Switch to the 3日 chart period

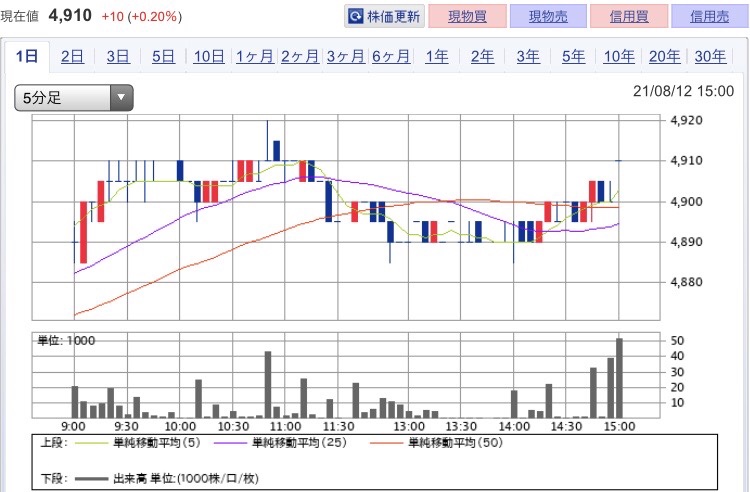[x=118, y=56]
